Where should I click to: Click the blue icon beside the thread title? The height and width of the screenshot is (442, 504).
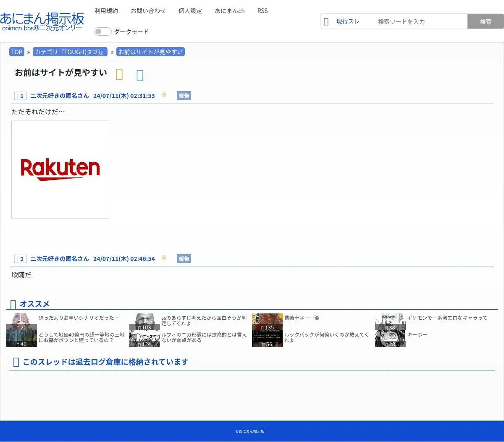[x=140, y=75]
